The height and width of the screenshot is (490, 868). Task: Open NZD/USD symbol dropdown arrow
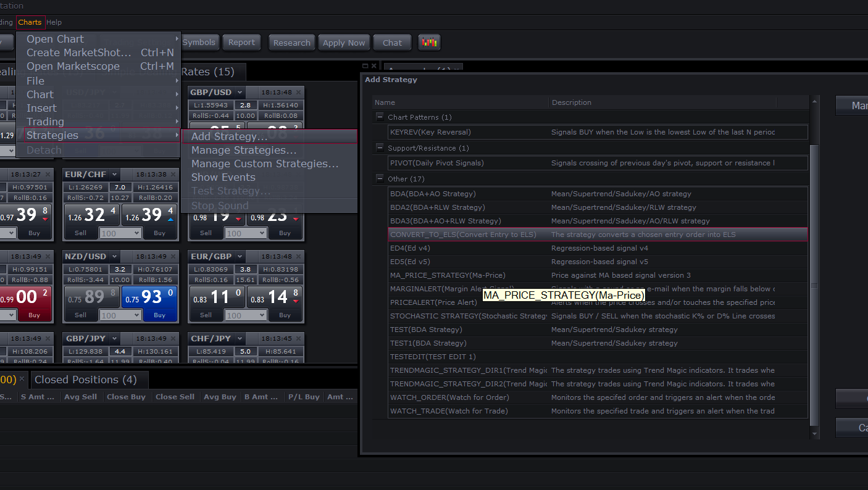115,257
